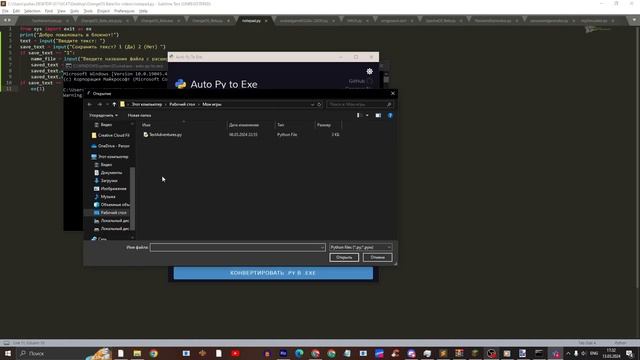This screenshot has height=360, width=640.
Task: Select Creative Cloud Files in navigation pane
Action: 110,135
